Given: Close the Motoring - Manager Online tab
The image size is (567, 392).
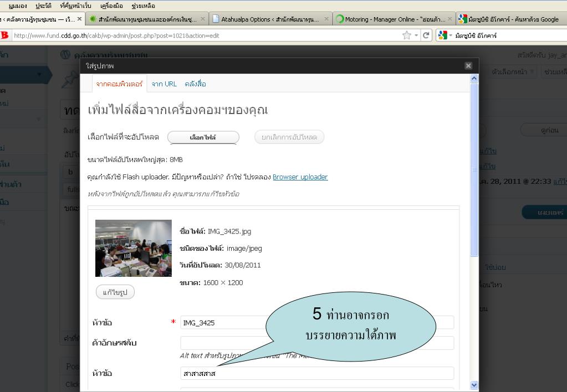Looking at the screenshot, I should (x=450, y=19).
